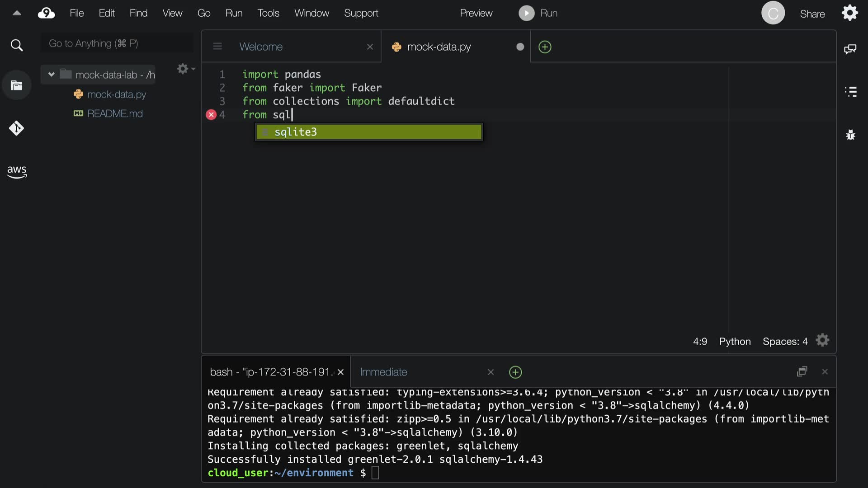Click the search magnifier icon in sidebar
Image resolution: width=868 pixels, height=488 pixels.
(16, 45)
